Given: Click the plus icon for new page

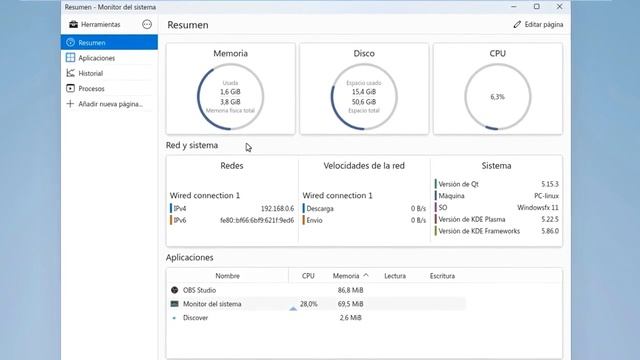Looking at the screenshot, I should click(x=70, y=104).
